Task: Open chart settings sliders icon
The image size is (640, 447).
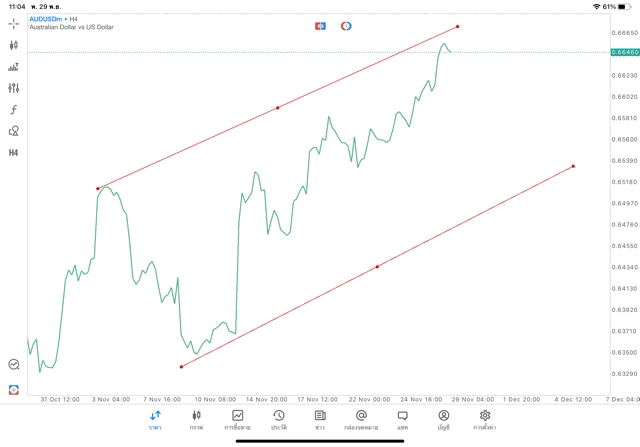Action: pyautogui.click(x=13, y=88)
